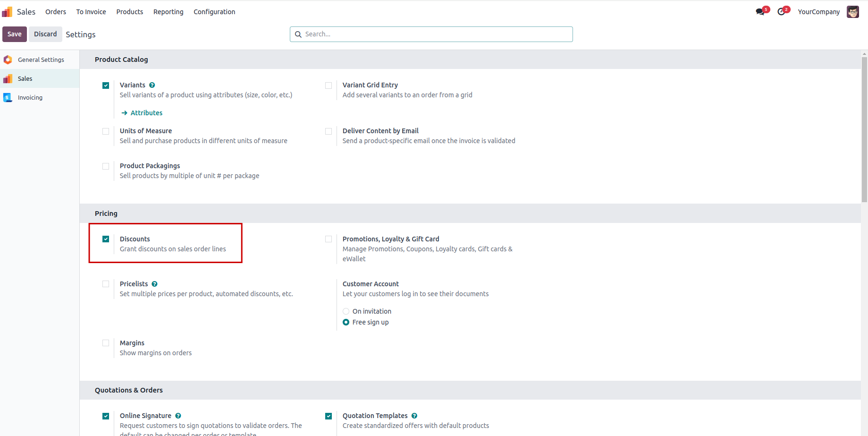
Task: Open the Reporting menu
Action: click(x=169, y=12)
